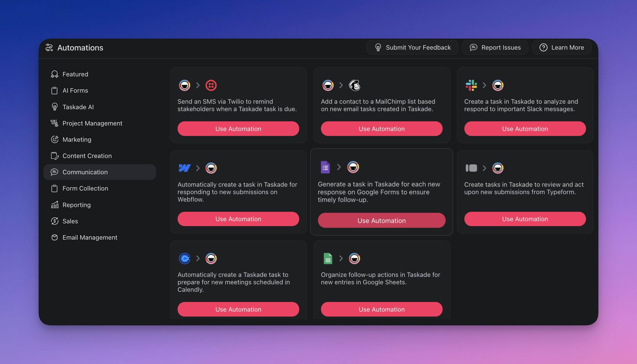Use Twilio SMS reminder automation
Image resolution: width=637 pixels, height=364 pixels.
(238, 128)
